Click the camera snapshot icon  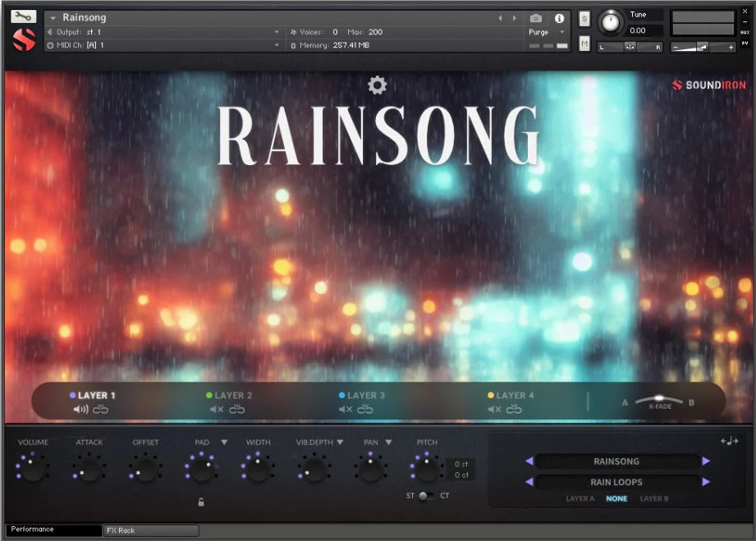click(x=536, y=18)
